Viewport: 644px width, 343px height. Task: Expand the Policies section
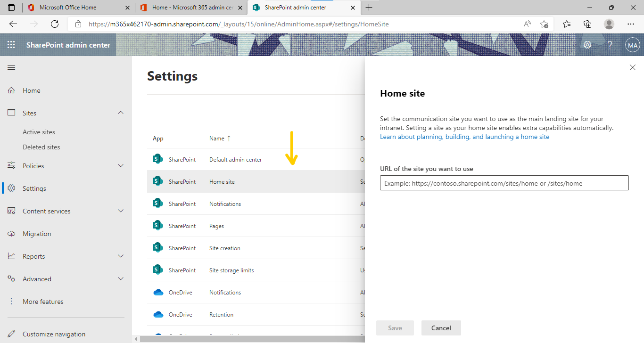pos(121,165)
